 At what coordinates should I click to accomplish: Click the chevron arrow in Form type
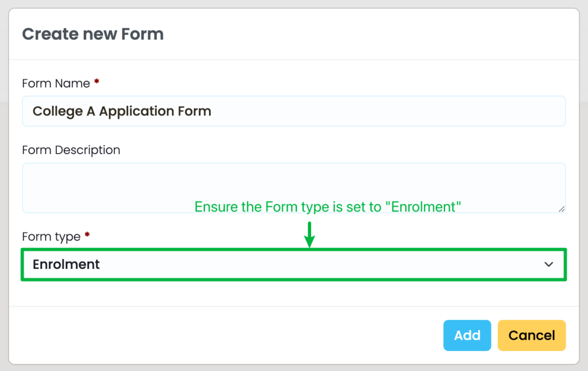[x=549, y=265]
